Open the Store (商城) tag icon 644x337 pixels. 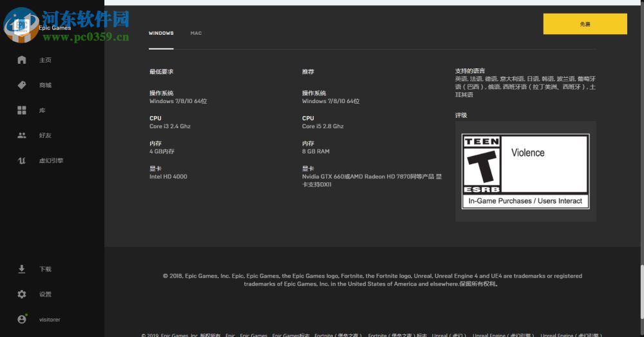click(x=22, y=84)
